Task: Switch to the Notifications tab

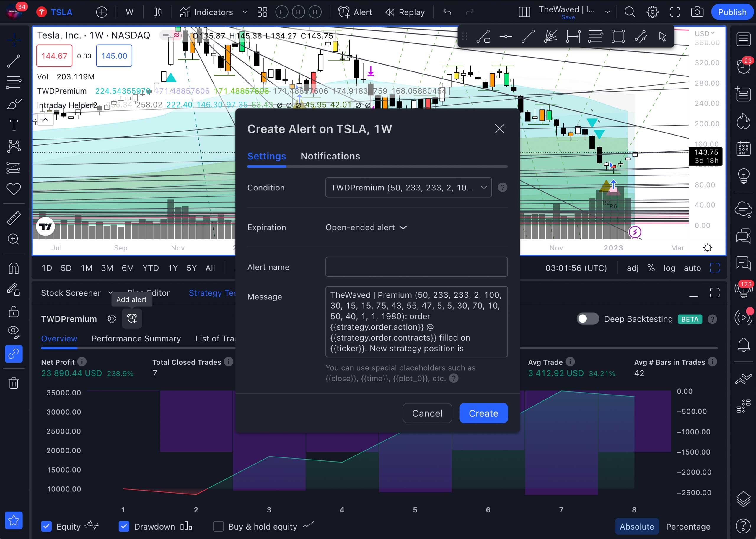Action: pos(330,156)
